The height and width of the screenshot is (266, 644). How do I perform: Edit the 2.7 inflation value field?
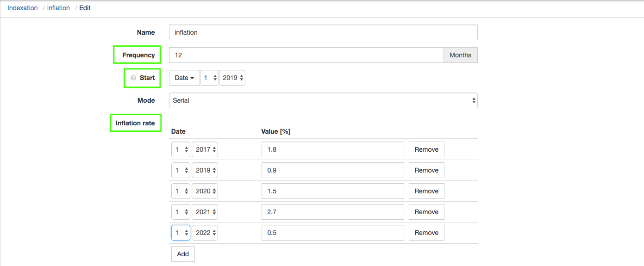332,212
